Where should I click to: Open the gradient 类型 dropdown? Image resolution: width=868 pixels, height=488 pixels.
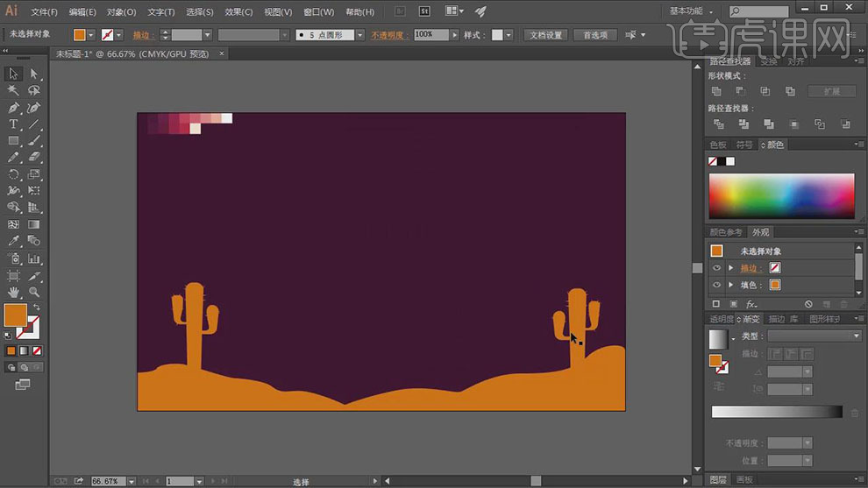[x=857, y=336]
